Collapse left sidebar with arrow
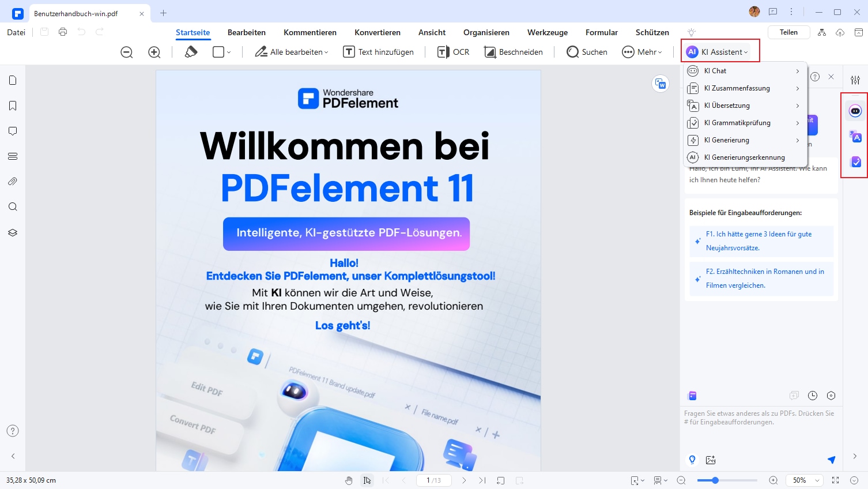 pos(13,456)
